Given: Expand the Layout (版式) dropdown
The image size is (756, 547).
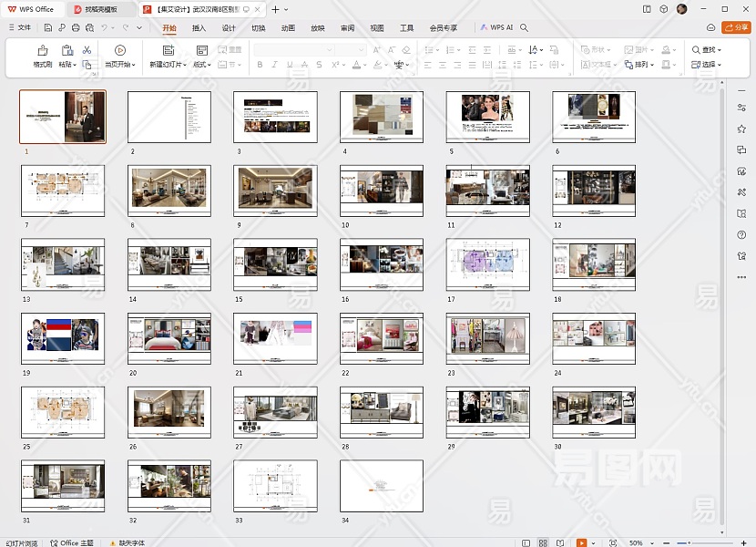Looking at the screenshot, I should 202,65.
